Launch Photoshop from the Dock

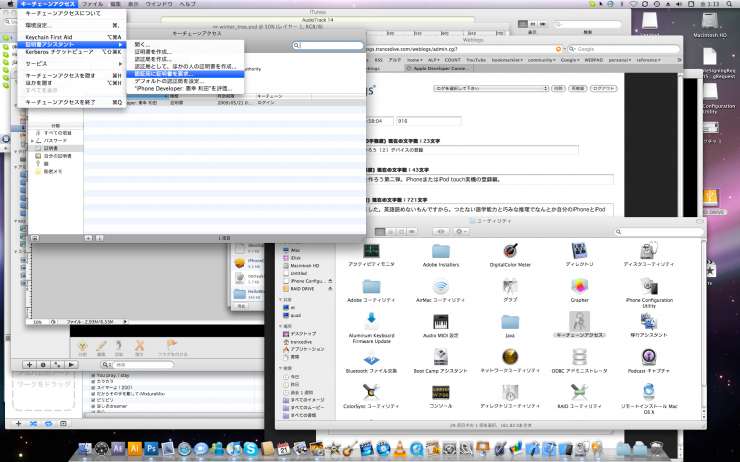coord(151,448)
